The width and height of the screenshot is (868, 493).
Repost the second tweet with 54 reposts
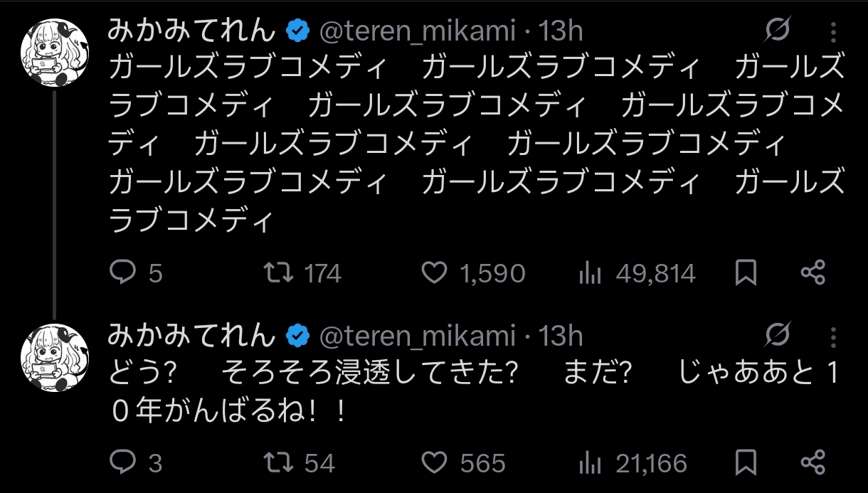300,464
